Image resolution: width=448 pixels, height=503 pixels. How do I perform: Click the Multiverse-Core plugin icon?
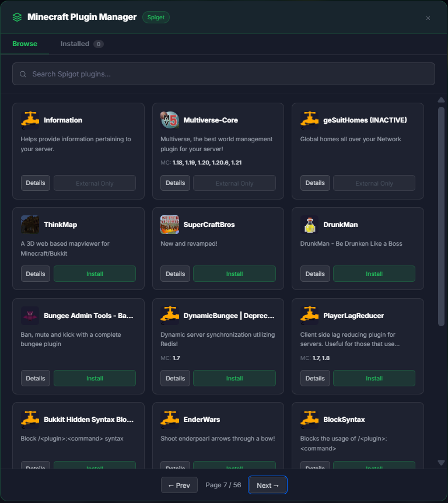pos(170,120)
